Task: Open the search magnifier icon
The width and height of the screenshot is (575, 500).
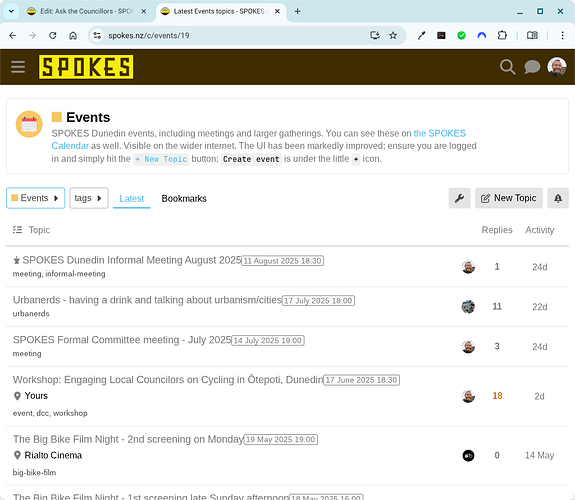Action: tap(508, 67)
